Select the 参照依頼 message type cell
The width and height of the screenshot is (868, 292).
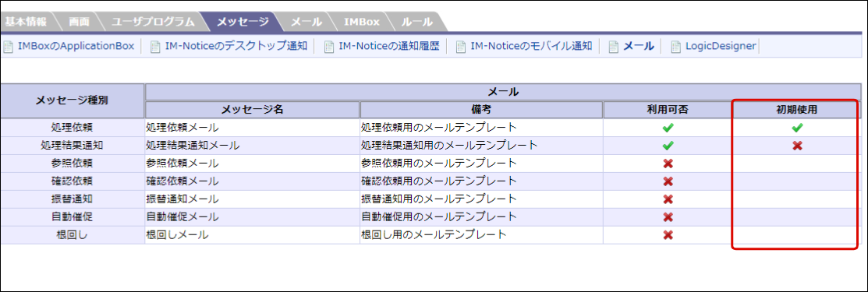(x=73, y=164)
